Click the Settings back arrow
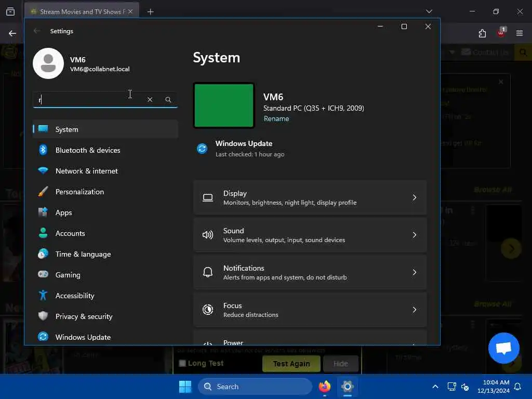 click(x=37, y=31)
